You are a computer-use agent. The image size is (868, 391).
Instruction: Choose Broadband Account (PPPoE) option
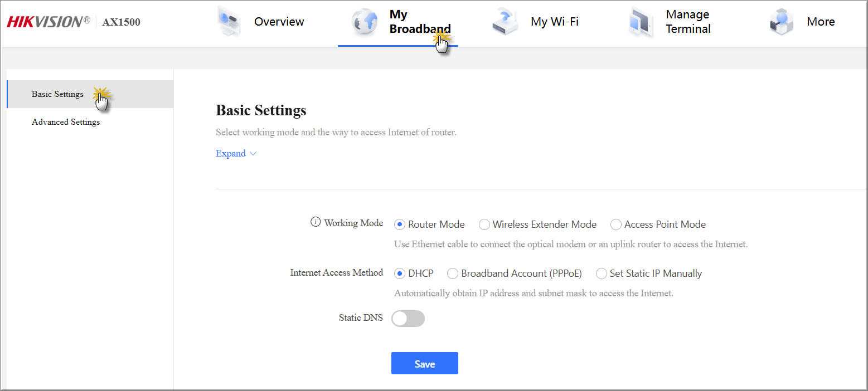coord(453,273)
